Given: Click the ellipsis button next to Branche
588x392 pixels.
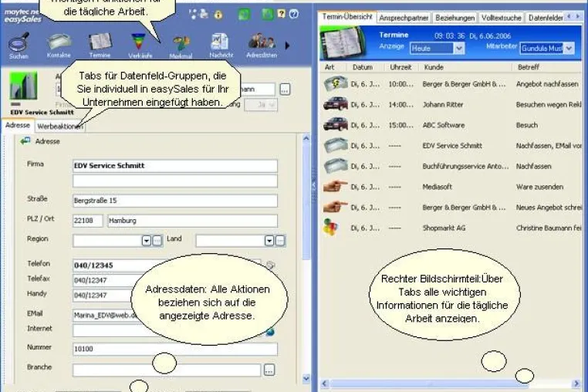Looking at the screenshot, I should coord(269,370).
